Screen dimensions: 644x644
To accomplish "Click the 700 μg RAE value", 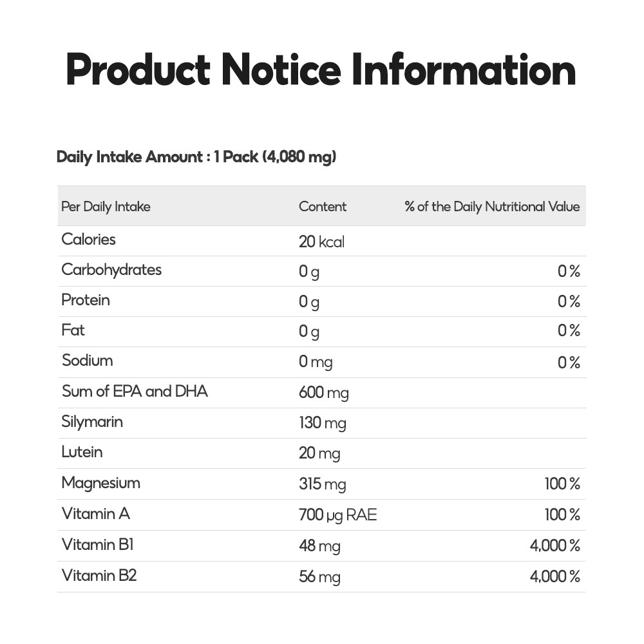I will point(337,515).
